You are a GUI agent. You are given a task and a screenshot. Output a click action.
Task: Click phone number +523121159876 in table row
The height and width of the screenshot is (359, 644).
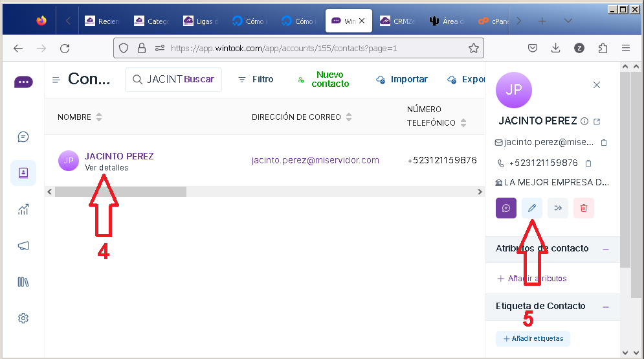tap(442, 160)
